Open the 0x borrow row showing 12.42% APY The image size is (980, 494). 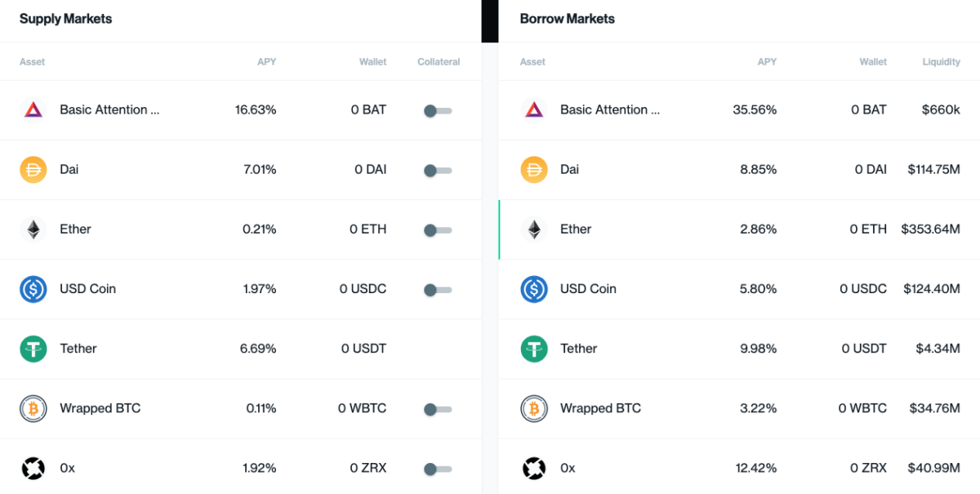pos(739,468)
